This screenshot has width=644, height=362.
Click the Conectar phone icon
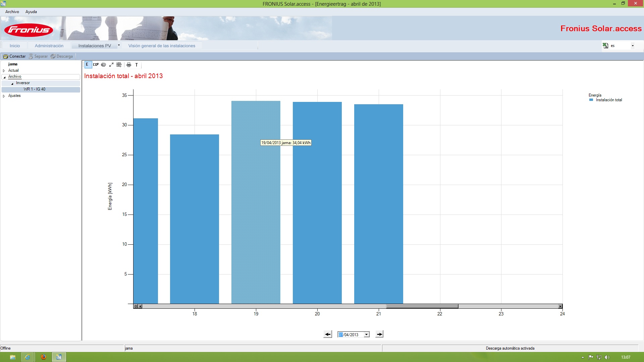(x=5, y=56)
